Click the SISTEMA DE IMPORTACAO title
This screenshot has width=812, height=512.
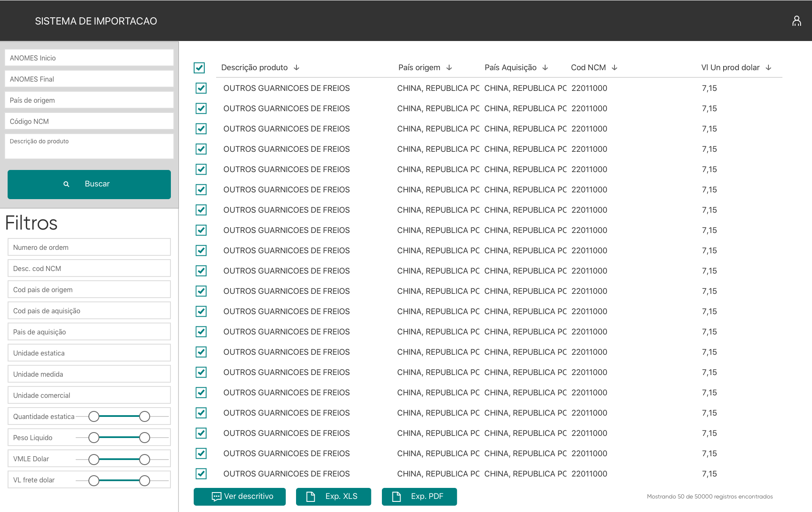tap(96, 21)
